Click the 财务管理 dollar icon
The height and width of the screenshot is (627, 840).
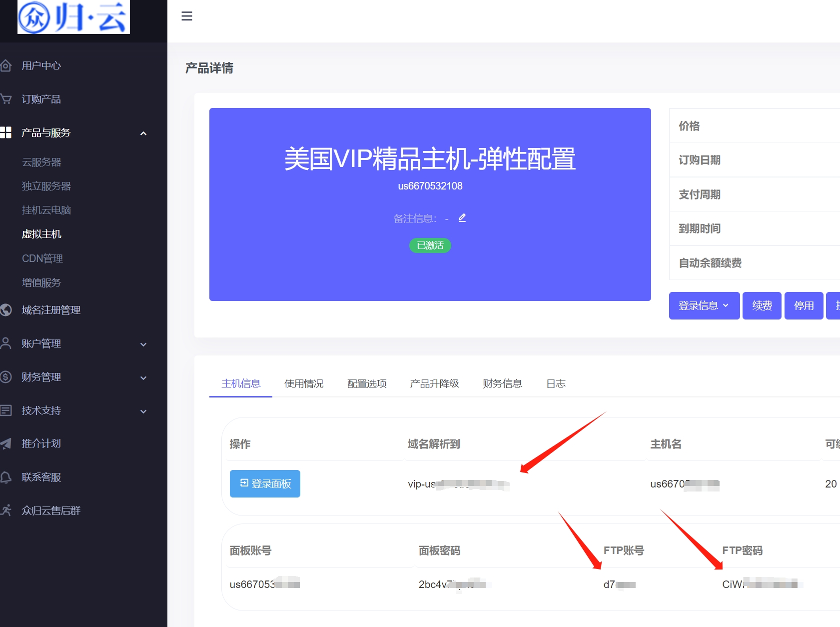(6, 377)
